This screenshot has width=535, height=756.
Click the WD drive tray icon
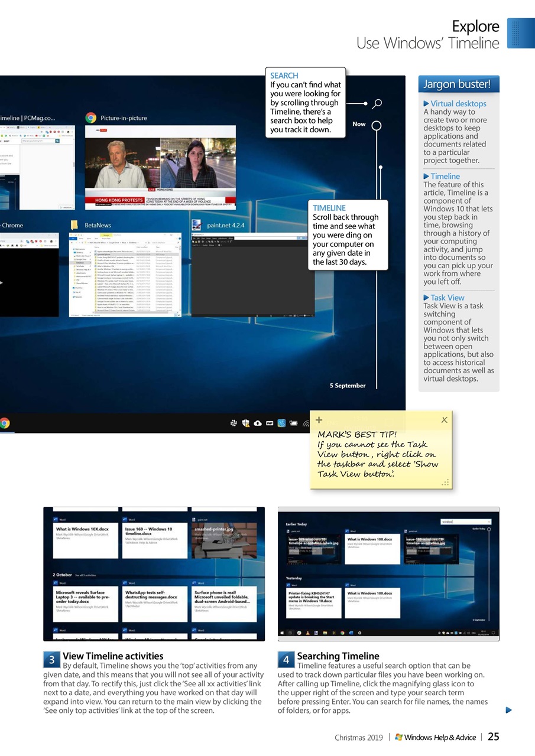pos(270,423)
